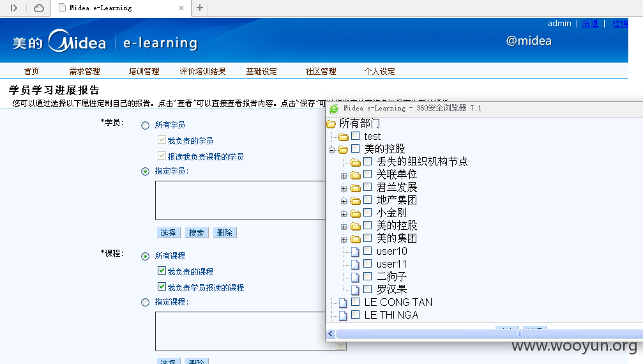Open the 首页 menu item

point(31,72)
